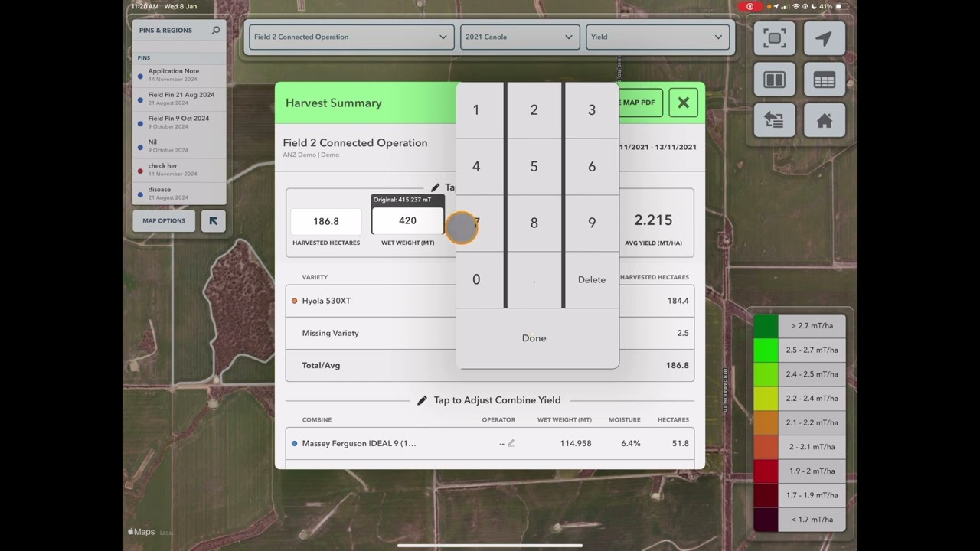Tap keypad number 9
This screenshot has width=980, height=551.
coord(592,223)
